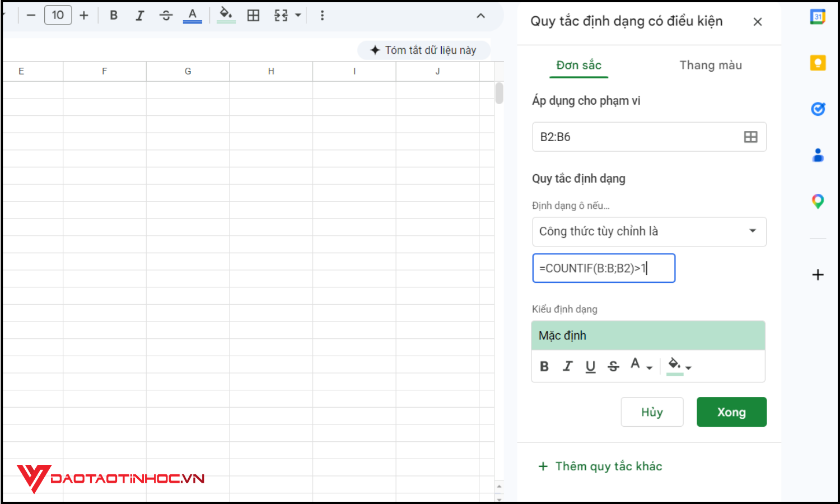Toggle strikethrough in the format style panel
Screen dimensions: 840x504
613,366
